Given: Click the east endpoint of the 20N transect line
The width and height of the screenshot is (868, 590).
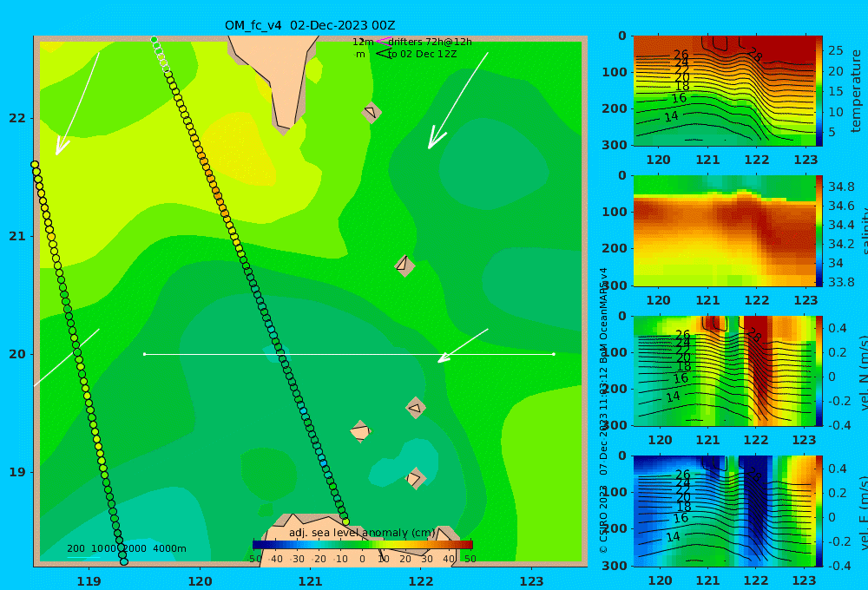Looking at the screenshot, I should [x=554, y=354].
